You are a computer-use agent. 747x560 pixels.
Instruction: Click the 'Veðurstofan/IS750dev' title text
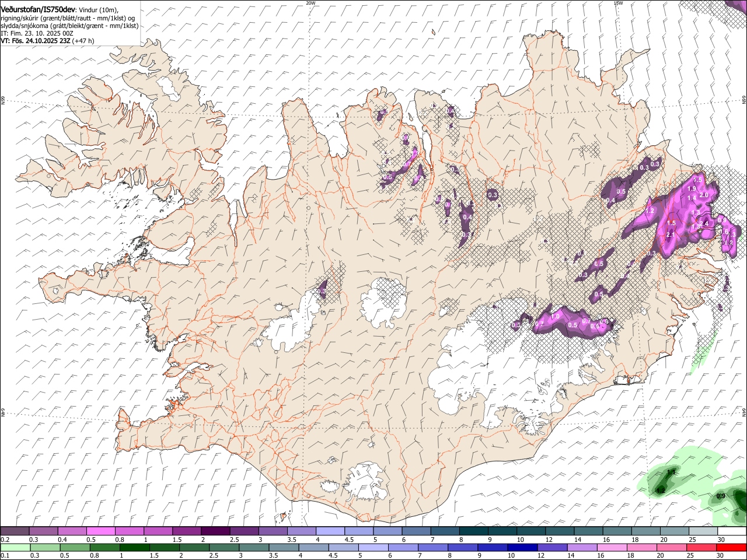coord(38,10)
